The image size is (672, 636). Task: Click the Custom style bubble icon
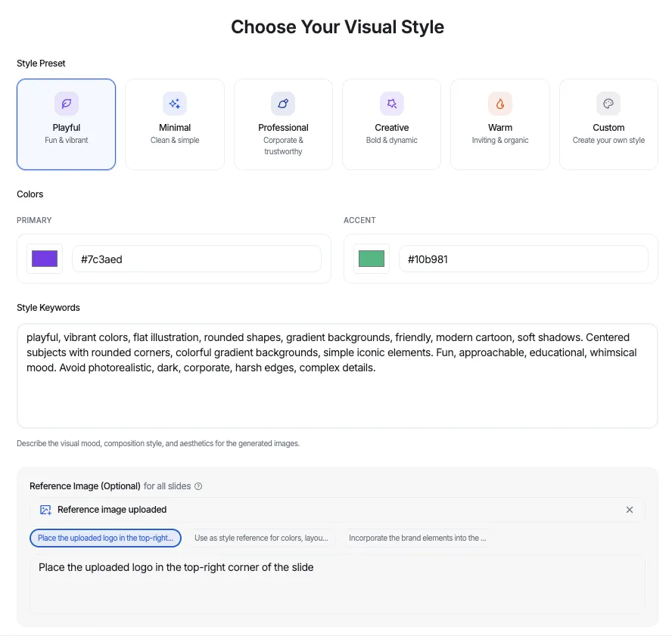point(608,104)
